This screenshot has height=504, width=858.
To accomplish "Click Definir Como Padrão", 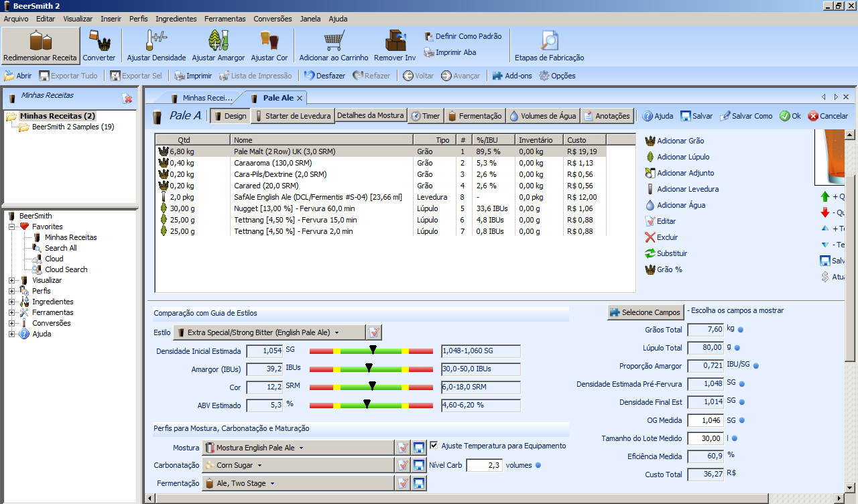I will 463,36.
